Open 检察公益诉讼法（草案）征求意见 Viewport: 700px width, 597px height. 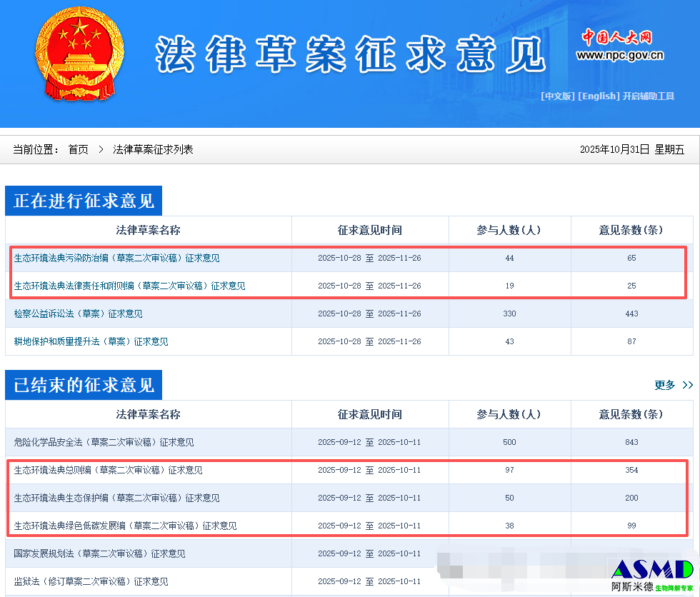point(79,313)
